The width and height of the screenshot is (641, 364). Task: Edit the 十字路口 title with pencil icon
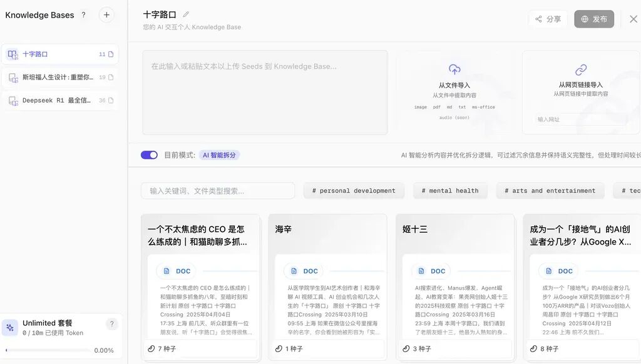coord(185,15)
